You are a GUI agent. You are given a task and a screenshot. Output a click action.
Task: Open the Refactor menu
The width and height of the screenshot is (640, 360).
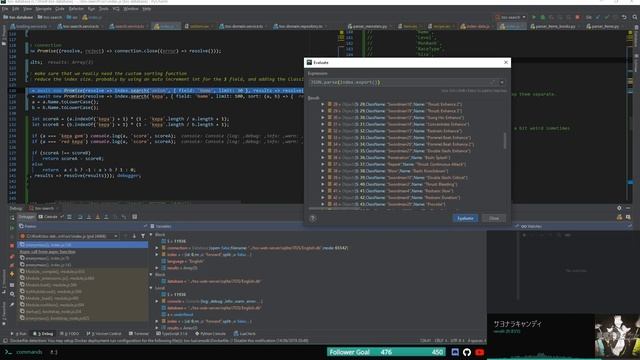(x=76, y=9)
